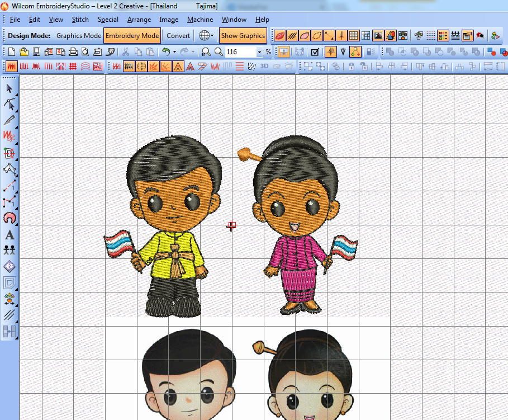Expand the zoom factor dropdown

point(259,52)
